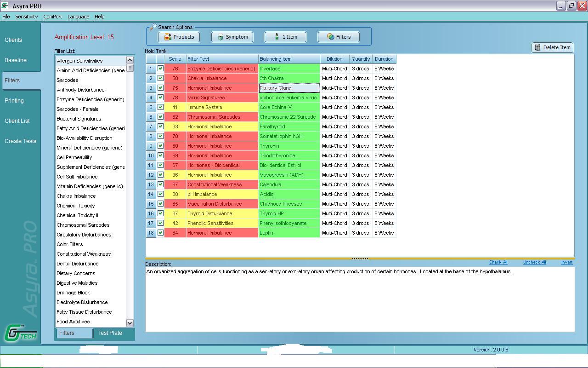This screenshot has width=588, height=368.
Task: Select Antibody Disturbance in filter list
Action: click(90, 90)
